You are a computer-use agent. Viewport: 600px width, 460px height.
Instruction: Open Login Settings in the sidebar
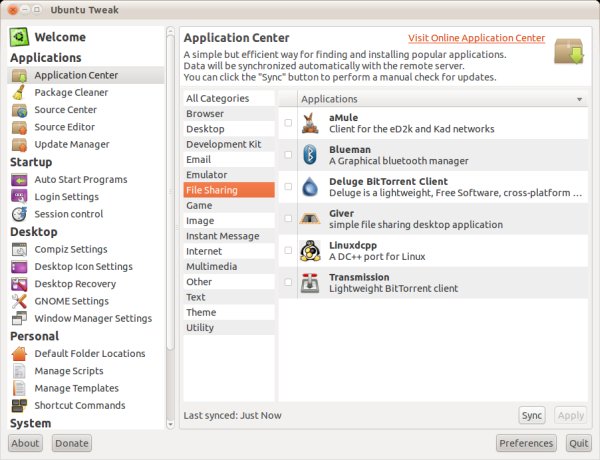66,197
